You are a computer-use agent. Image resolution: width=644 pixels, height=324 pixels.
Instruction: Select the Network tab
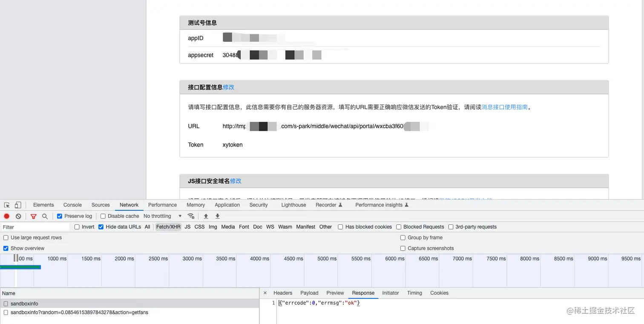pyautogui.click(x=129, y=205)
